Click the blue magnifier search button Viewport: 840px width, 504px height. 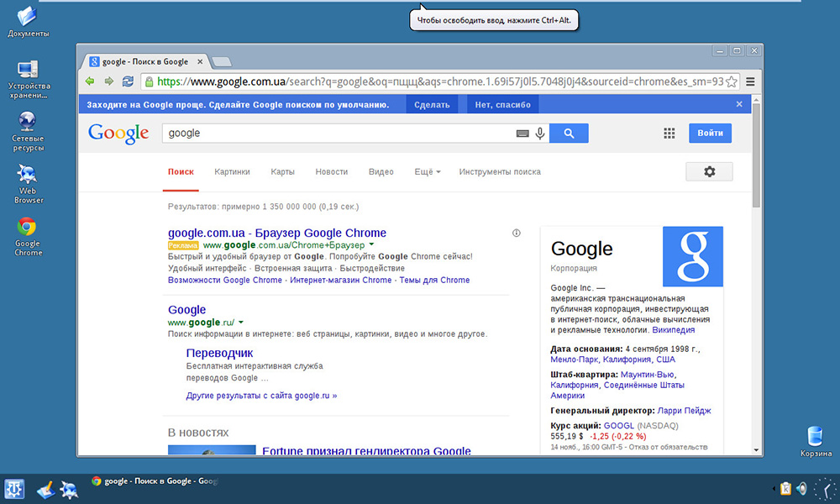(569, 134)
